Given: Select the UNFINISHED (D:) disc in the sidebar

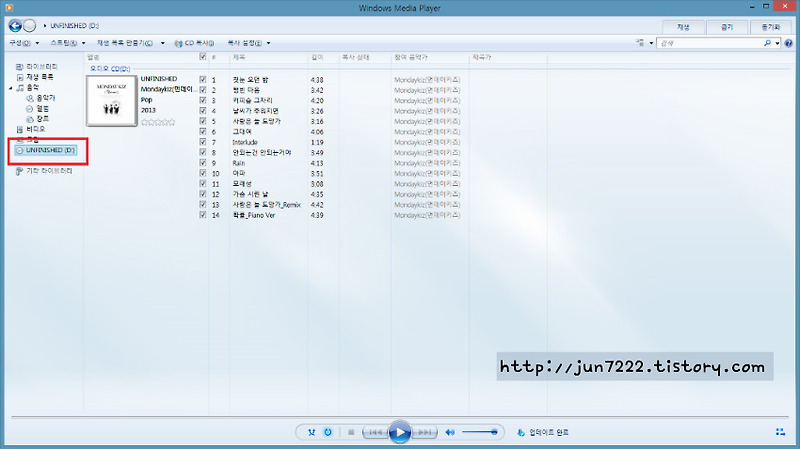Looking at the screenshot, I should 46,150.
